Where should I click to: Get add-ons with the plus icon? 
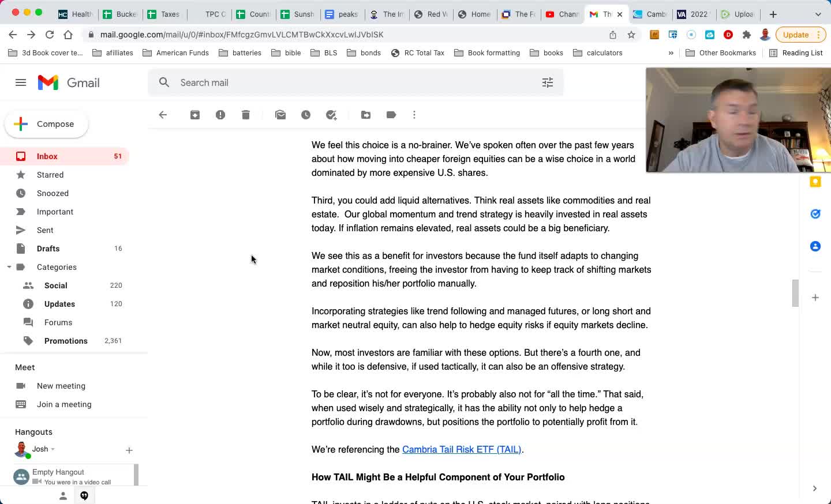815,298
